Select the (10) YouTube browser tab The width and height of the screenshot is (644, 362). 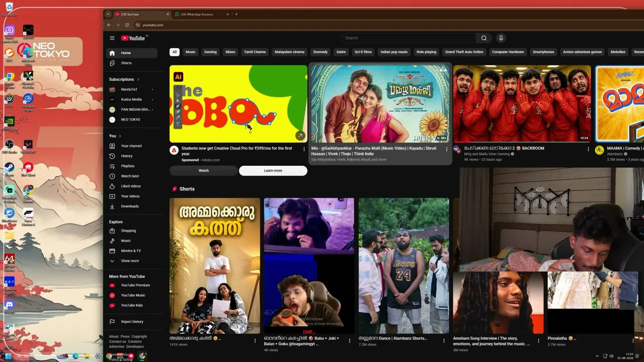coord(141,14)
